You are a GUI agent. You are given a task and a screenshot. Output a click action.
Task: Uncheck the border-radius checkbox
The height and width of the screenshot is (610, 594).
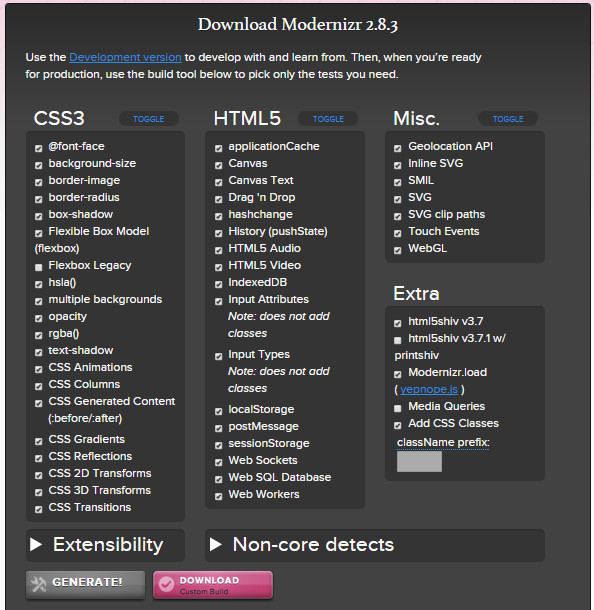click(x=39, y=199)
